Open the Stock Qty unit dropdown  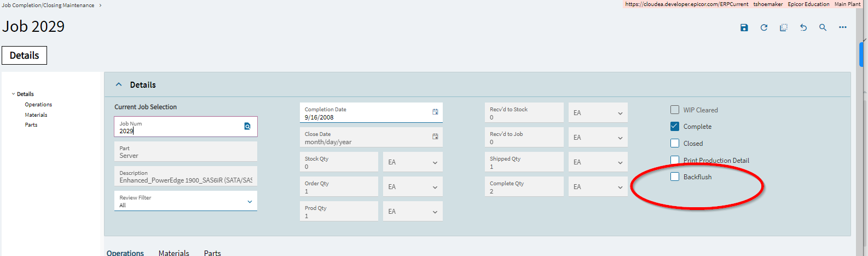(413, 162)
